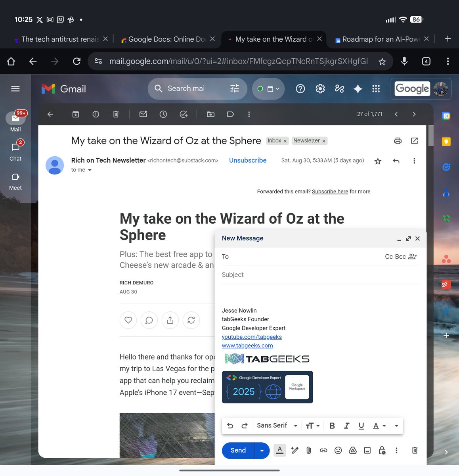Insert a file from Google Drive

352,450
